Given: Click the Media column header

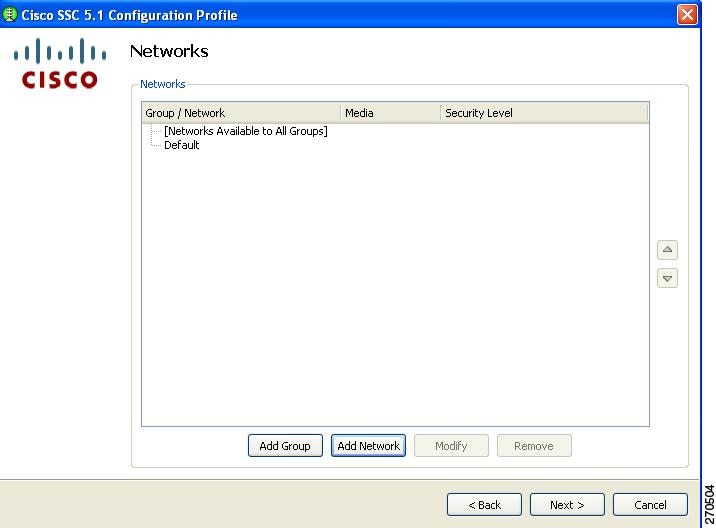Looking at the screenshot, I should [x=391, y=113].
